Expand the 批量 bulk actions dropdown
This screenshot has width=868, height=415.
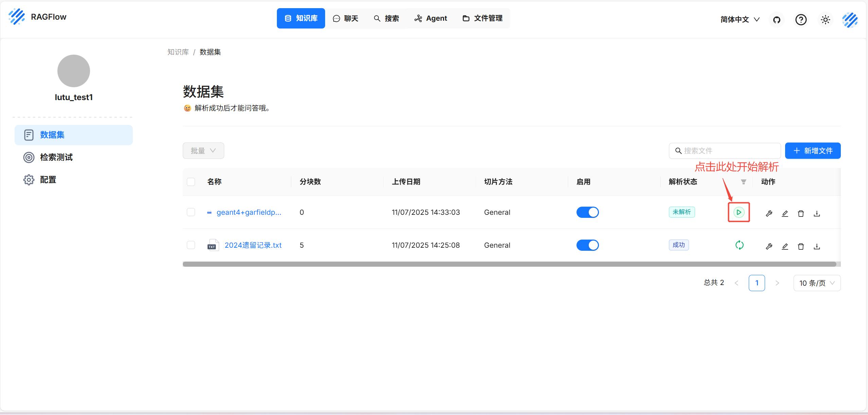click(203, 151)
